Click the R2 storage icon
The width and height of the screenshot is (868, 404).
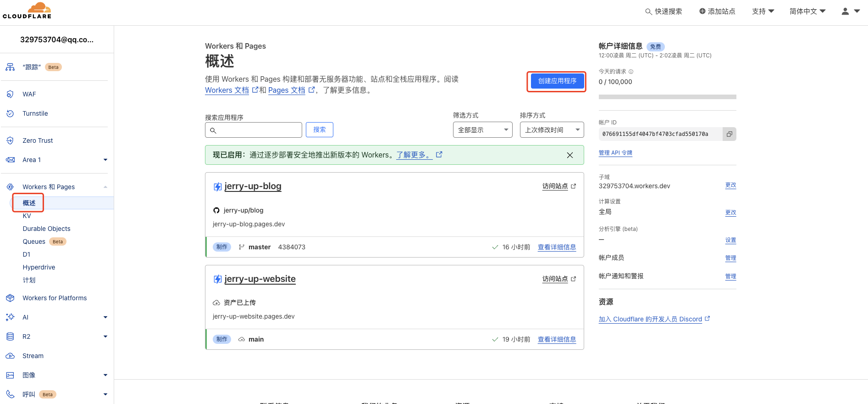pos(10,337)
